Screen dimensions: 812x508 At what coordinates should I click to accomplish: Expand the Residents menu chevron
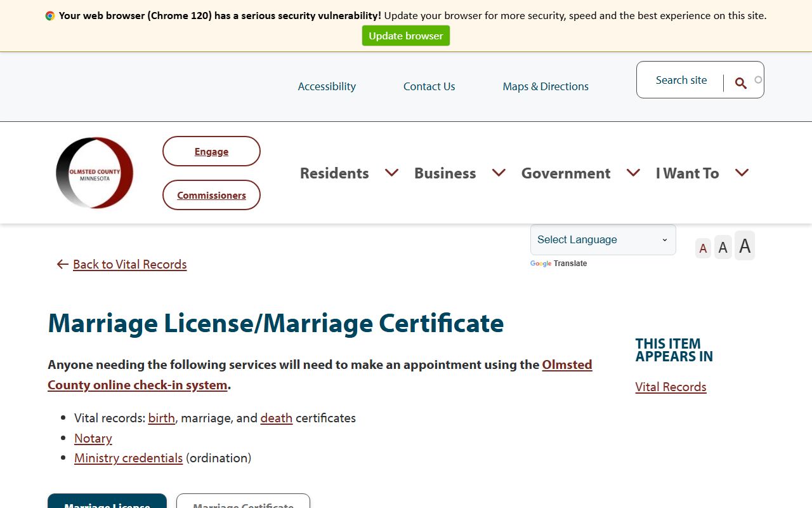(x=391, y=173)
